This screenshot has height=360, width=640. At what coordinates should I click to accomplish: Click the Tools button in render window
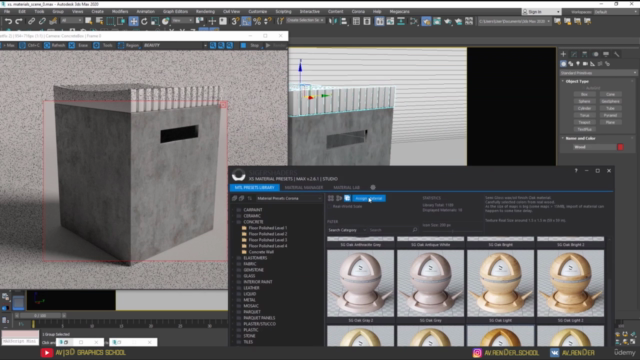[x=103, y=45]
